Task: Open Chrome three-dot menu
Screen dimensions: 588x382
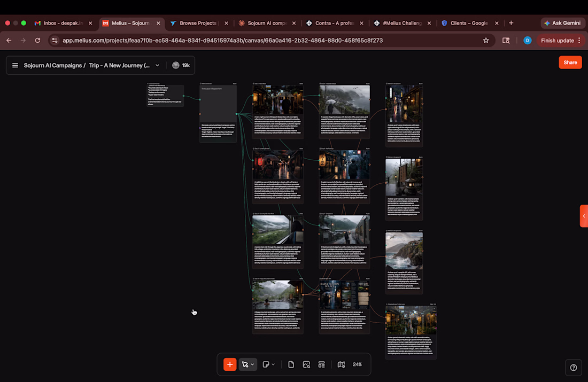Action: coord(579,41)
